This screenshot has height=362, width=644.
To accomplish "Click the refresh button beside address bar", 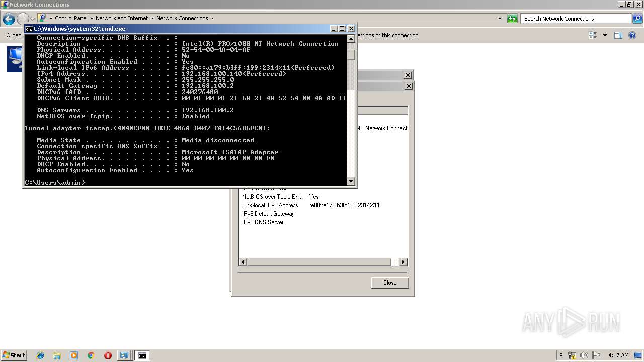I will [x=512, y=19].
